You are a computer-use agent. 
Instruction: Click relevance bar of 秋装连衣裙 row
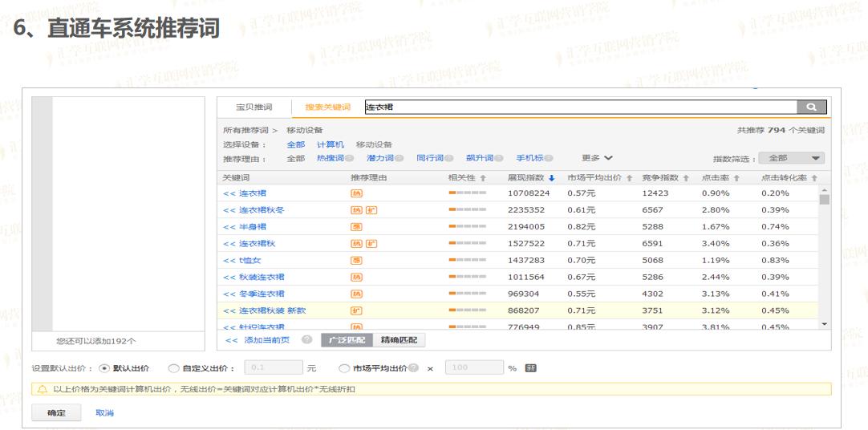click(467, 277)
